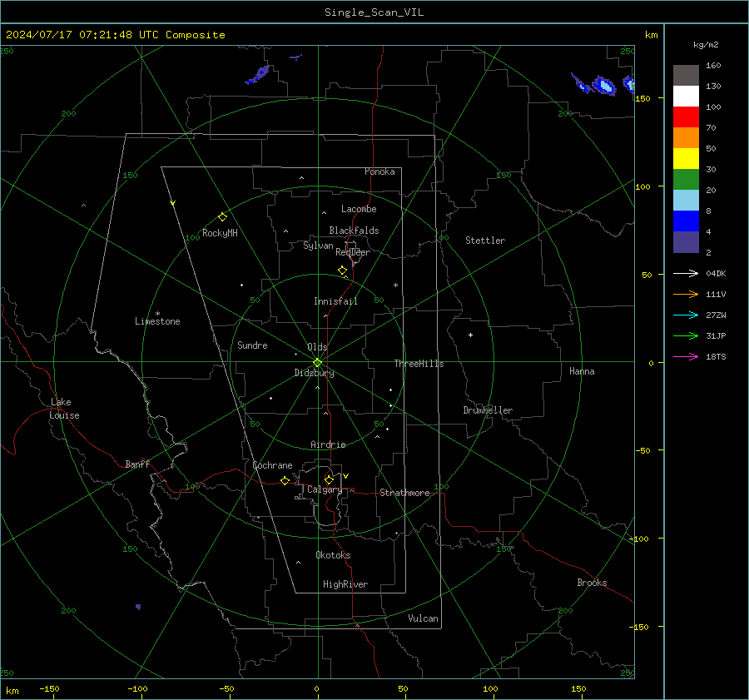
Task: Click the HighRiver label
Action: pyautogui.click(x=345, y=584)
